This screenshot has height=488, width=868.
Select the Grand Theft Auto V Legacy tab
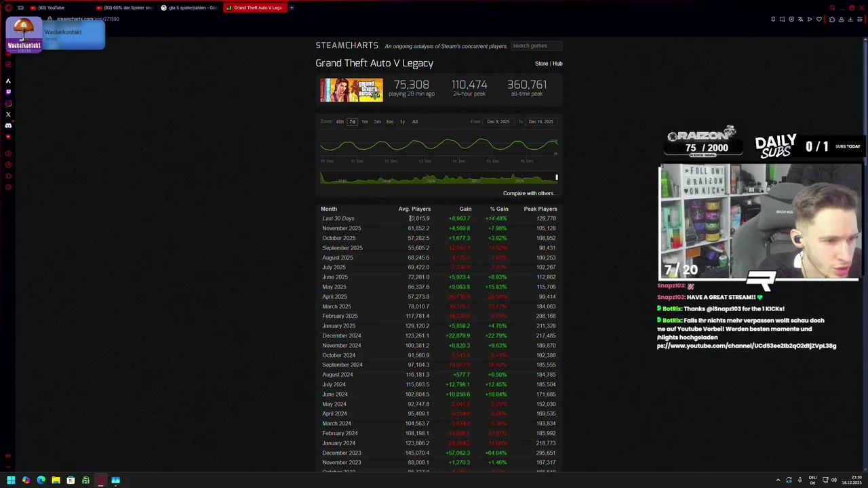(254, 7)
